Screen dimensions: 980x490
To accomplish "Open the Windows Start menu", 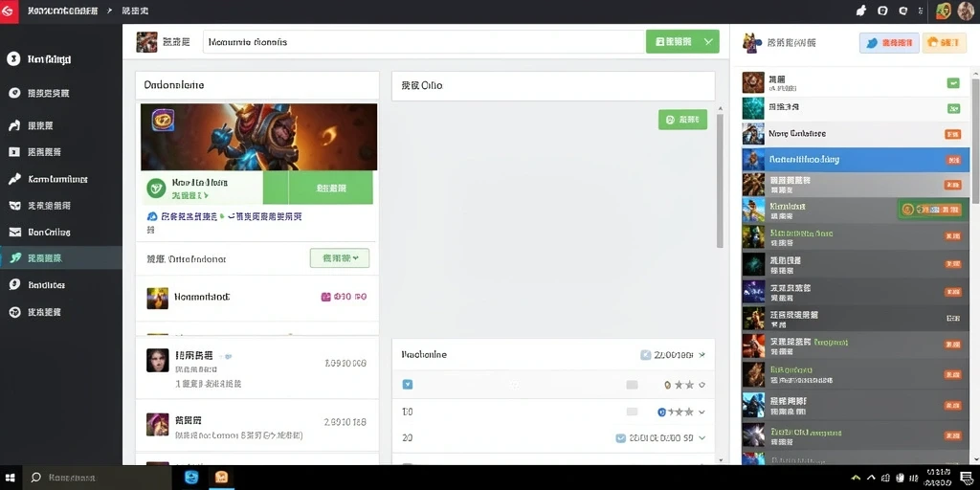I will click(x=10, y=478).
